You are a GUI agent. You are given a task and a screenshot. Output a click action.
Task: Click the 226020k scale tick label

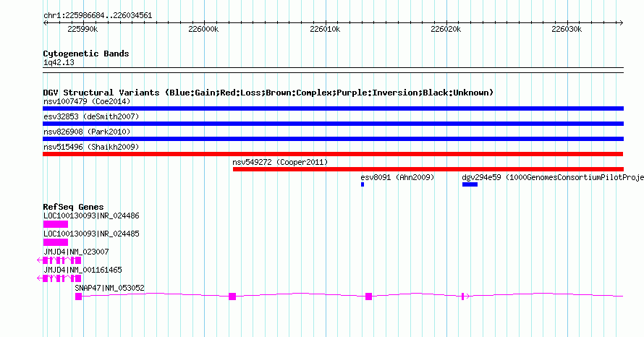(446, 29)
